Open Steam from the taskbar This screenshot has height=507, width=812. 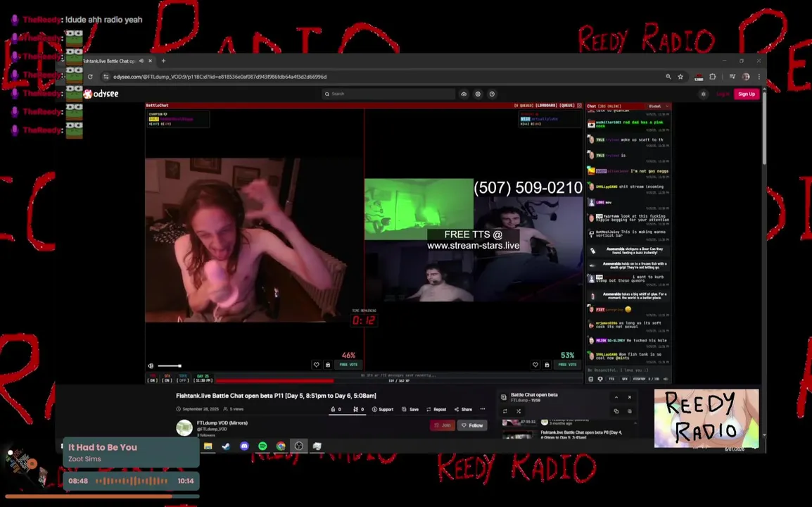point(227,446)
